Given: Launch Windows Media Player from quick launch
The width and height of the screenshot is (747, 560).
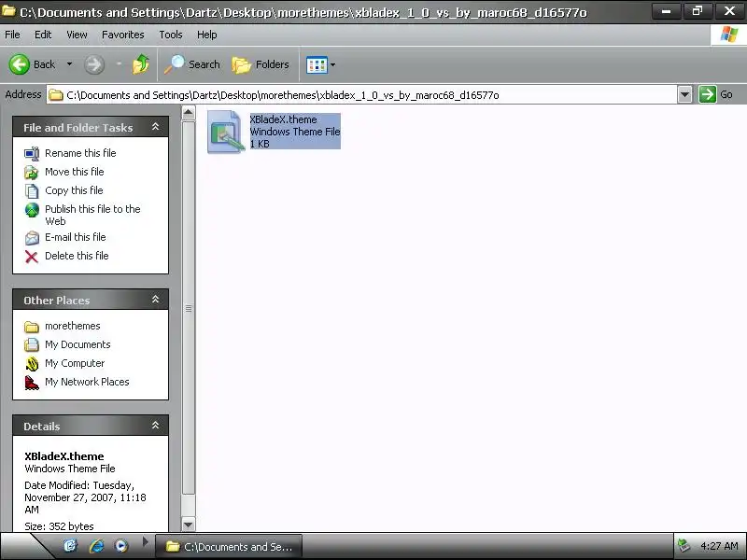Looking at the screenshot, I should click(x=121, y=546).
